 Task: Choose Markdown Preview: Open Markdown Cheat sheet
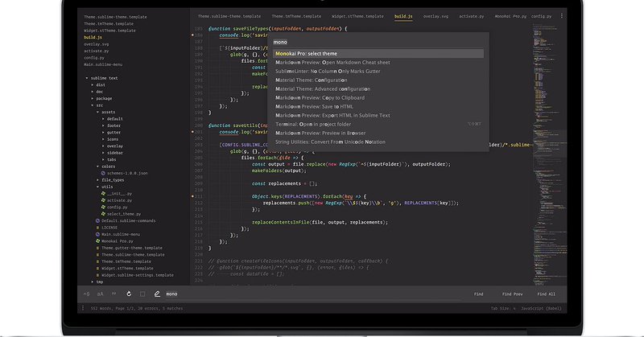pos(378,63)
